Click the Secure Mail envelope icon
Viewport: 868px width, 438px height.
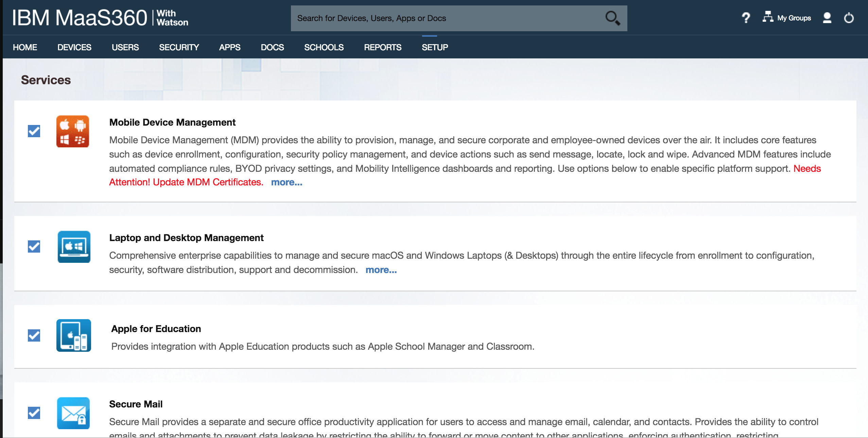(x=73, y=413)
